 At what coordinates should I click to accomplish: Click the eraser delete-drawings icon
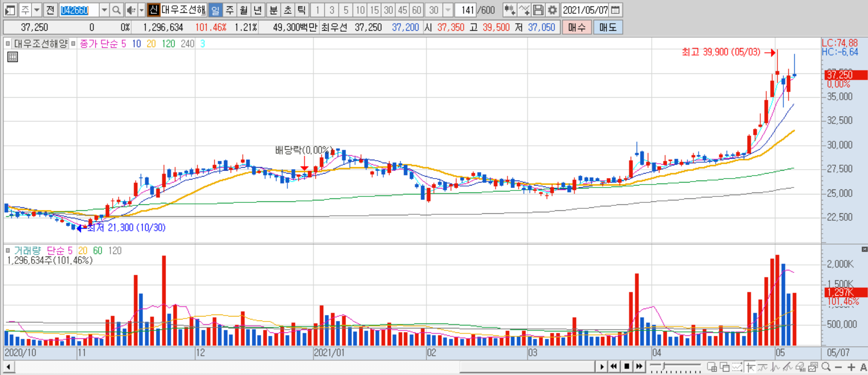point(801,367)
